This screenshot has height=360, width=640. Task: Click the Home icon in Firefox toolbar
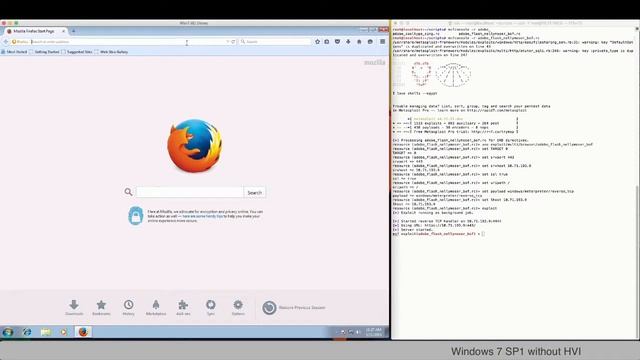click(x=359, y=42)
